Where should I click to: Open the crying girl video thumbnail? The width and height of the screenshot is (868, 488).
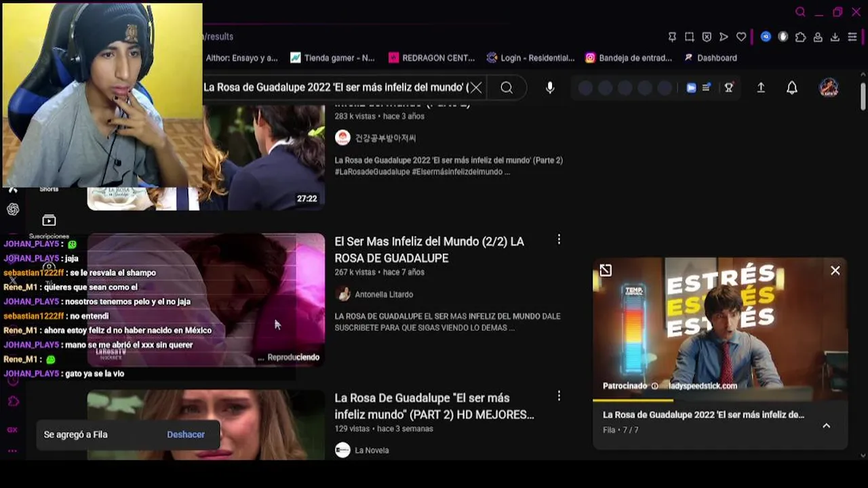pos(206,425)
